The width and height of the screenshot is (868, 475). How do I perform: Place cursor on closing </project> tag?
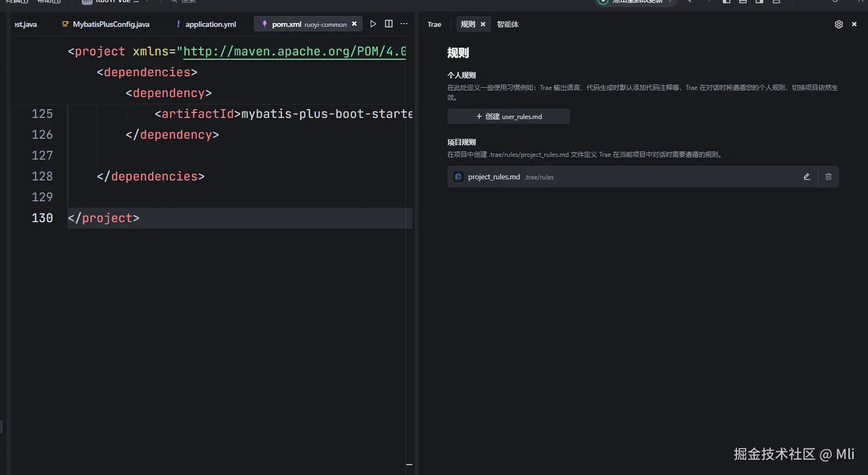point(104,218)
